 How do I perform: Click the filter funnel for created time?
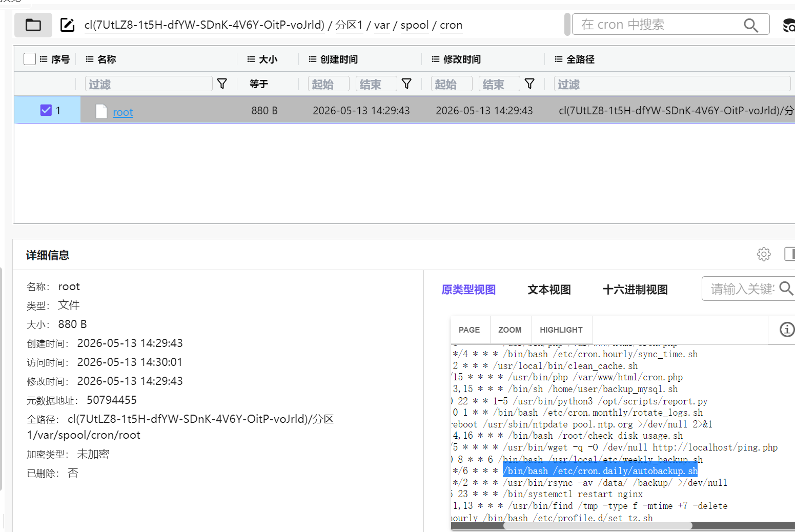point(406,84)
